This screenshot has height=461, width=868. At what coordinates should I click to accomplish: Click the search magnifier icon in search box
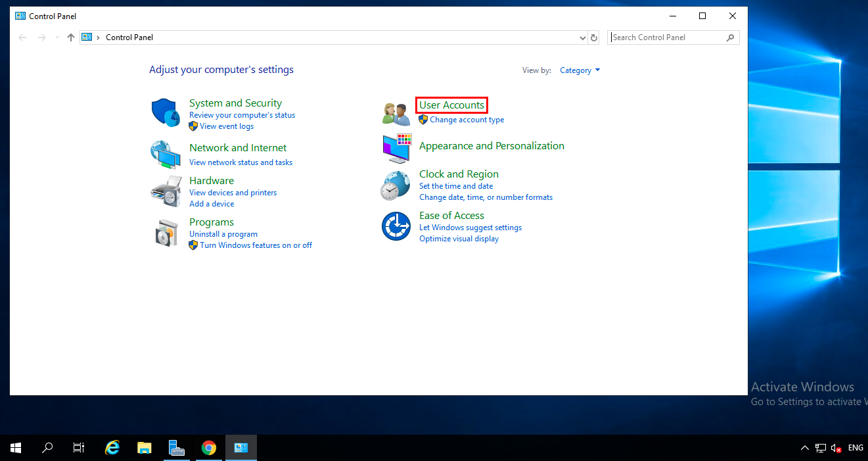pos(730,37)
